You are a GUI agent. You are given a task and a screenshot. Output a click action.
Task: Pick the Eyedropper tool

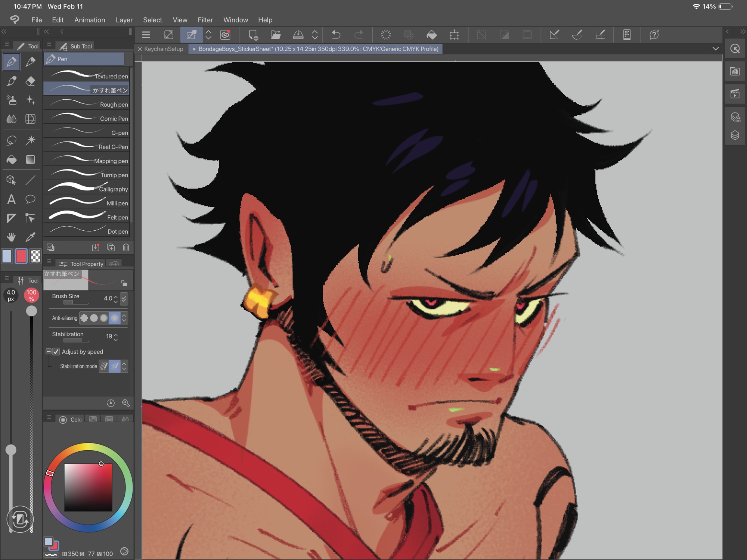[x=31, y=237]
